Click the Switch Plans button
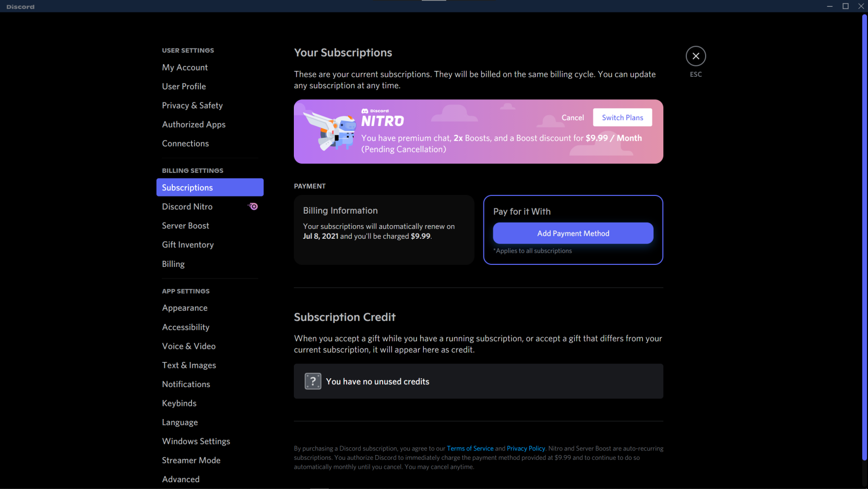 click(x=622, y=118)
